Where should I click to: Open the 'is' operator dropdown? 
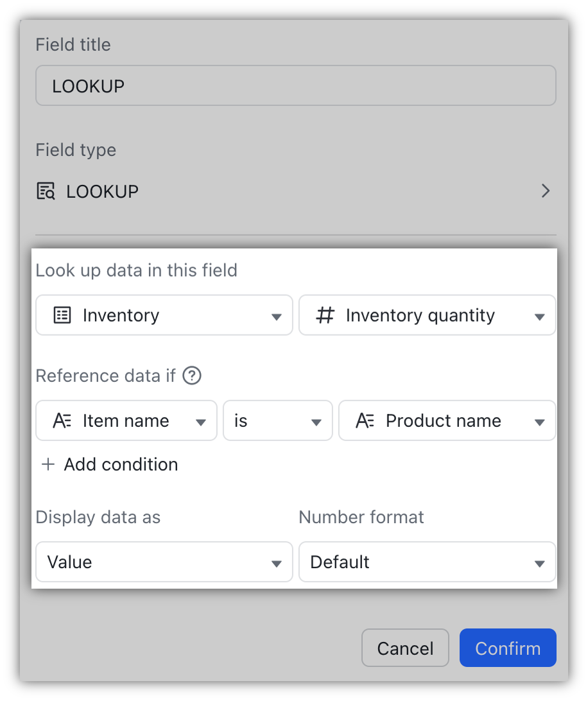coord(315,420)
